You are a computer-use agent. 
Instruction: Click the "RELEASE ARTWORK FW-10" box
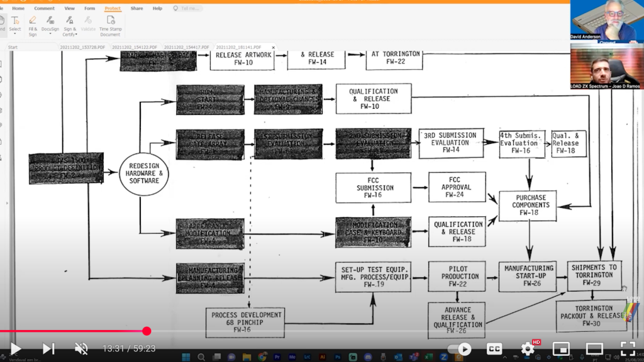(x=242, y=60)
